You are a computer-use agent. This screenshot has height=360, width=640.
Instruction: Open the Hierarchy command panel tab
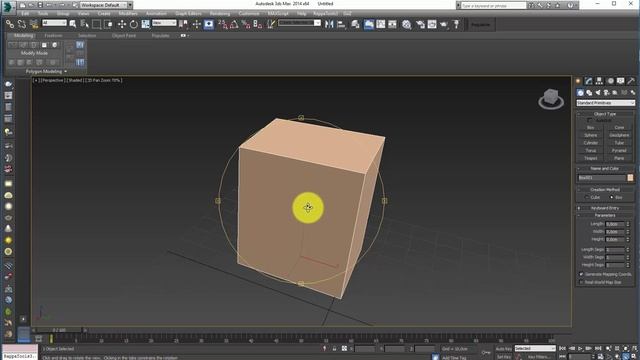599,81
